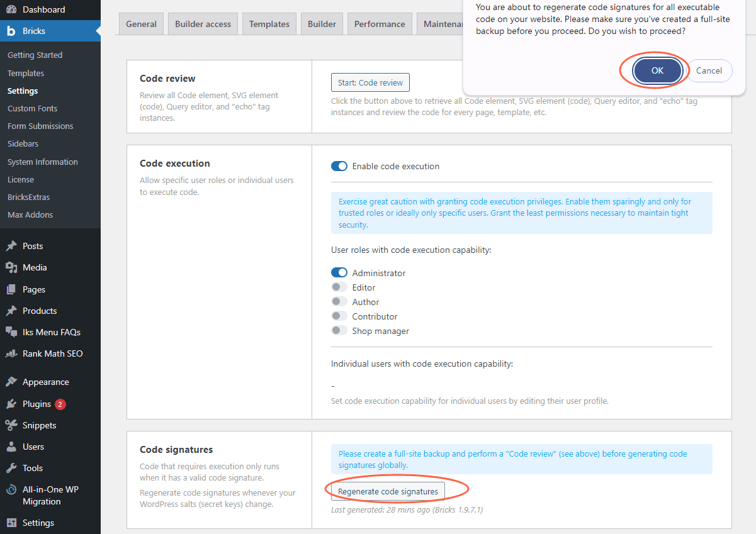Enable Editor code execution role
The width and height of the screenshot is (756, 534).
click(339, 287)
